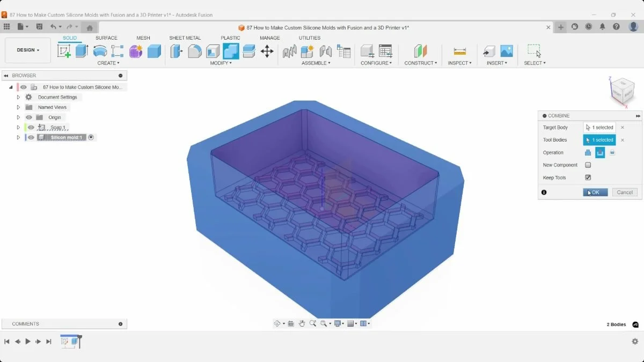Click the Pan hand navigation tool
Viewport: 644px width, 362px height.
[x=302, y=323]
